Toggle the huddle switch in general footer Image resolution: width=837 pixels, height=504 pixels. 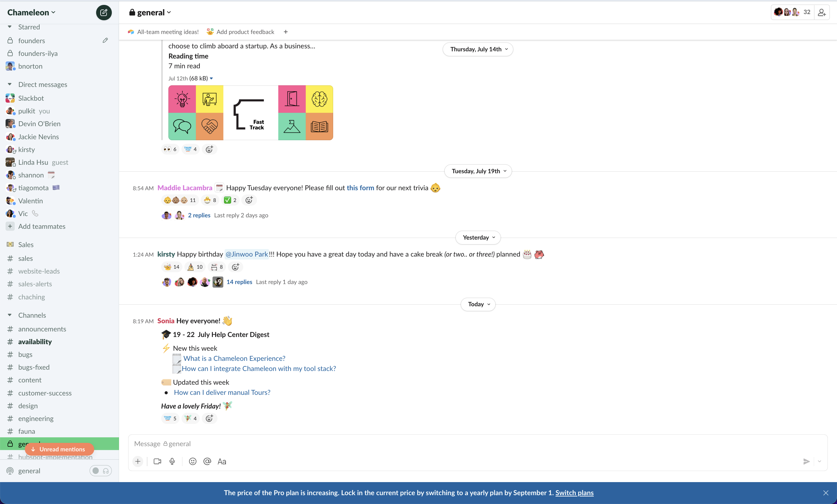[101, 471]
